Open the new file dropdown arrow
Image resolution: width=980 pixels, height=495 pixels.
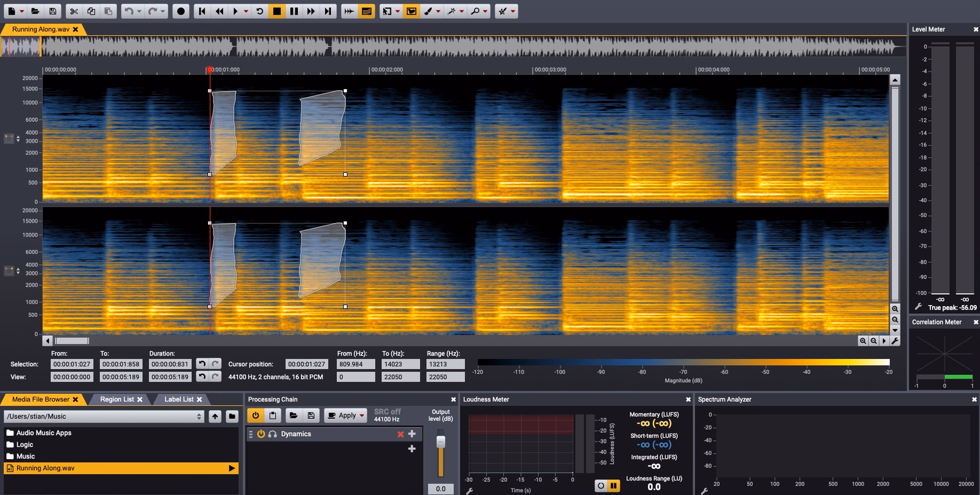pos(22,11)
